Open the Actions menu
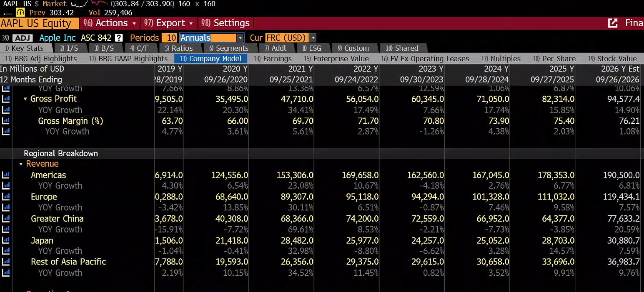 [110, 23]
